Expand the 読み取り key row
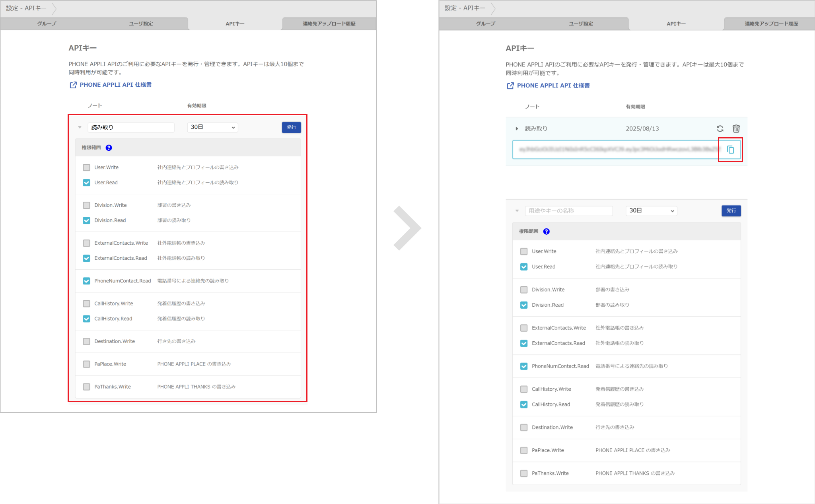The height and width of the screenshot is (504, 815). pyautogui.click(x=517, y=128)
